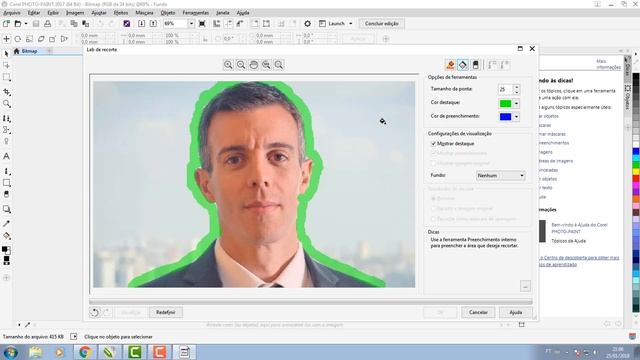Select the Rectangle Mask tool in toolbox

pos(7,77)
